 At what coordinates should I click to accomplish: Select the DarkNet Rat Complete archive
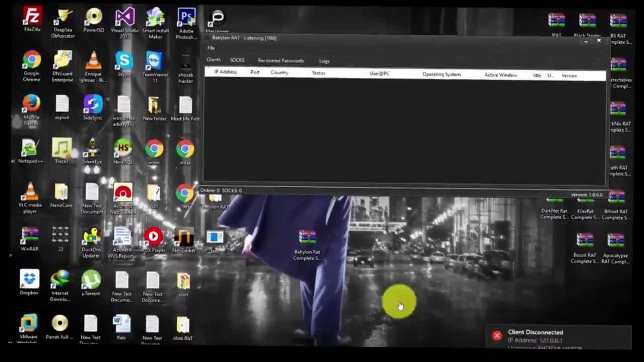tap(554, 209)
